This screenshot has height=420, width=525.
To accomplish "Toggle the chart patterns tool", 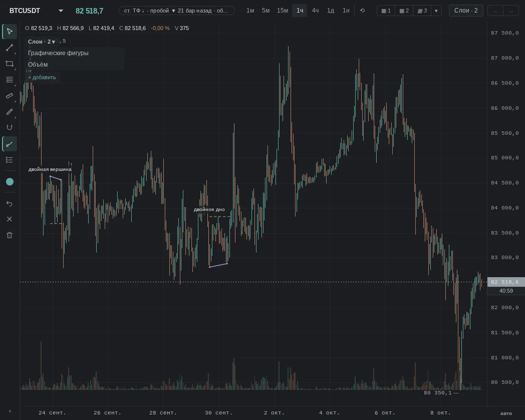I will click(x=10, y=144).
